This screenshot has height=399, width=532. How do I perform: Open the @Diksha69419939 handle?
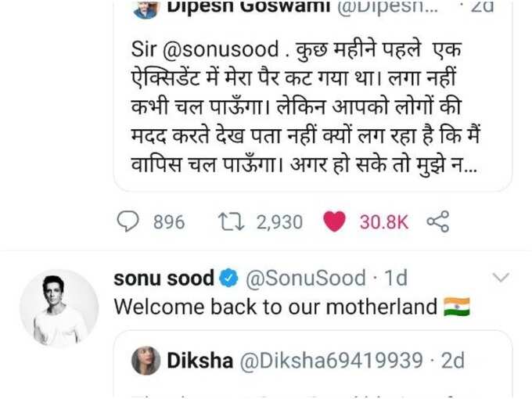tap(331, 361)
